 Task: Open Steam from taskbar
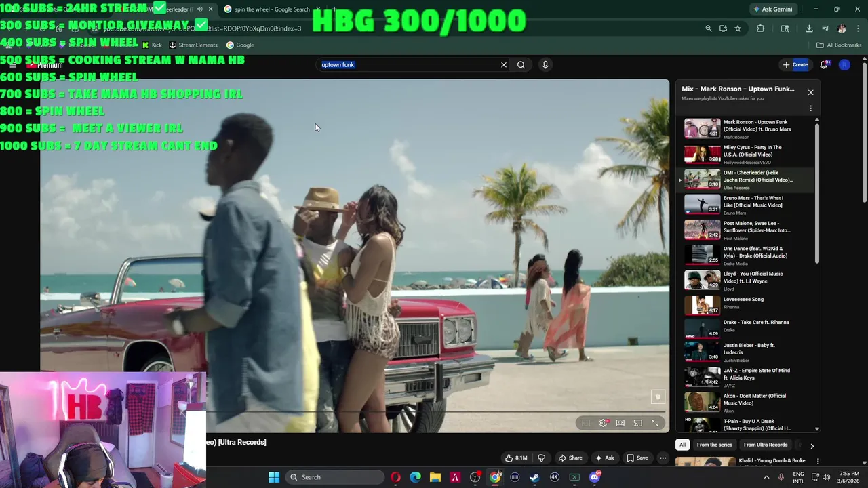pyautogui.click(x=534, y=477)
